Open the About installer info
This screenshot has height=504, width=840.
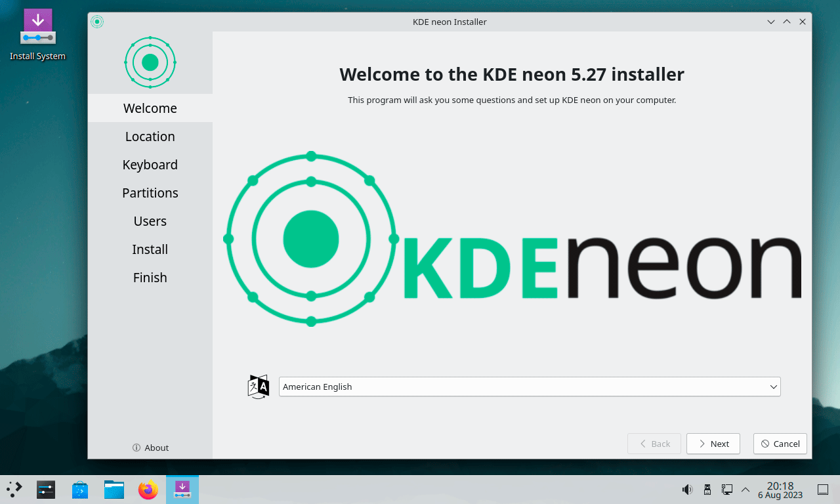150,448
